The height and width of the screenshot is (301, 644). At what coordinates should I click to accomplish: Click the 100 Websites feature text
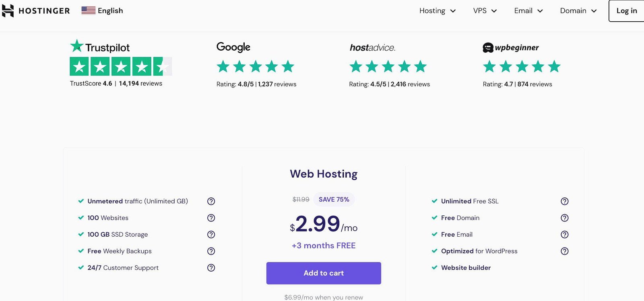tap(108, 218)
